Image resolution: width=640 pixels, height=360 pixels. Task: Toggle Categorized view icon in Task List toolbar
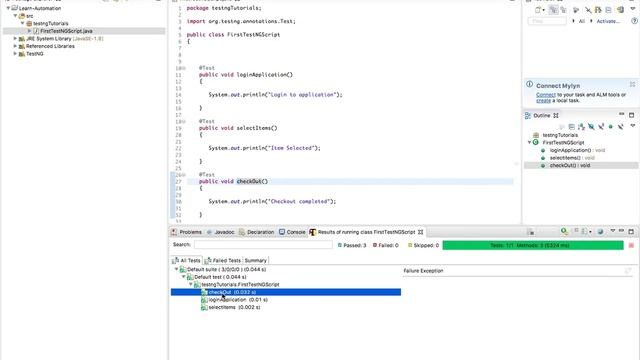(x=554, y=10)
